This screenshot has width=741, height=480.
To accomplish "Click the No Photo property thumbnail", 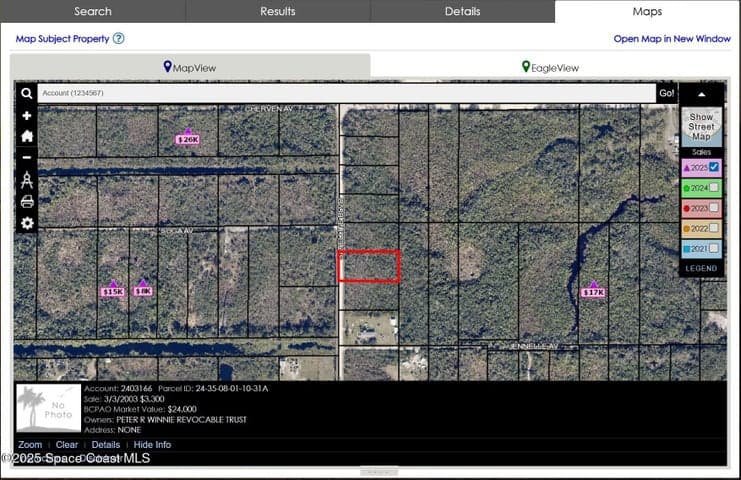I will point(49,408).
